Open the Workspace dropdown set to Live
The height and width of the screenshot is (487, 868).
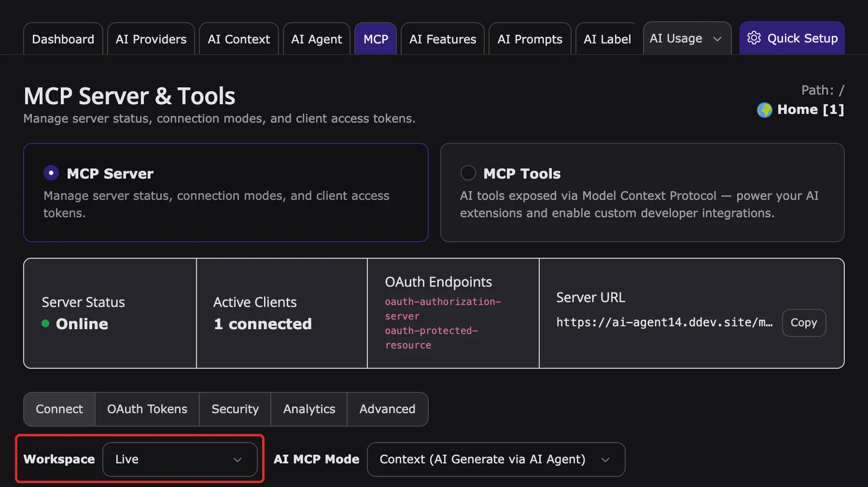coord(180,459)
